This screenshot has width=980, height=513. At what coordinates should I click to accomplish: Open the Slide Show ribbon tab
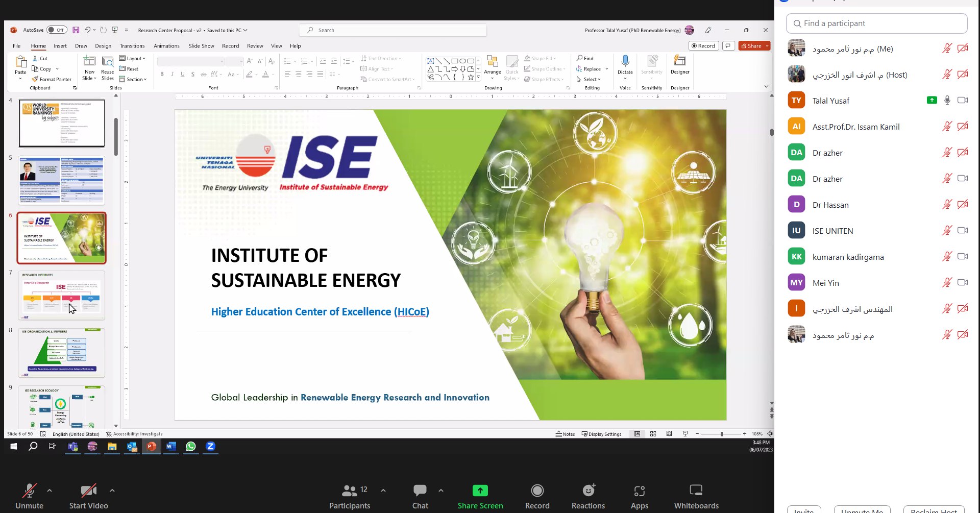click(202, 46)
